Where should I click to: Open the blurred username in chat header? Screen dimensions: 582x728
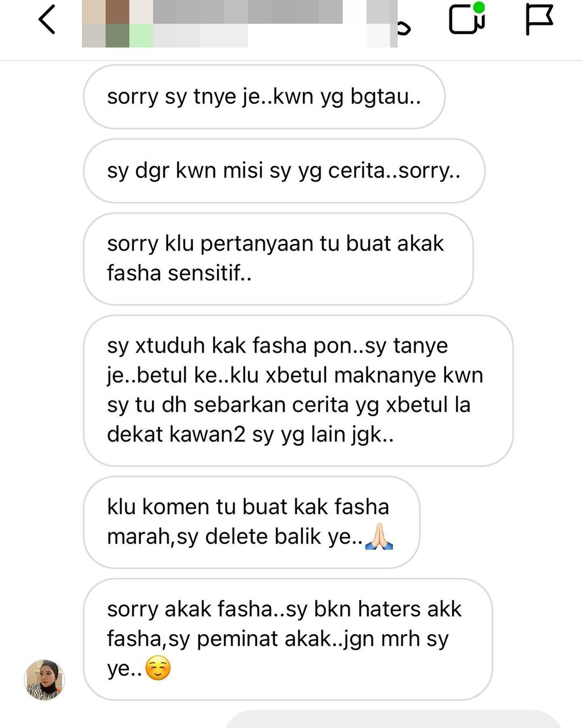click(x=248, y=12)
